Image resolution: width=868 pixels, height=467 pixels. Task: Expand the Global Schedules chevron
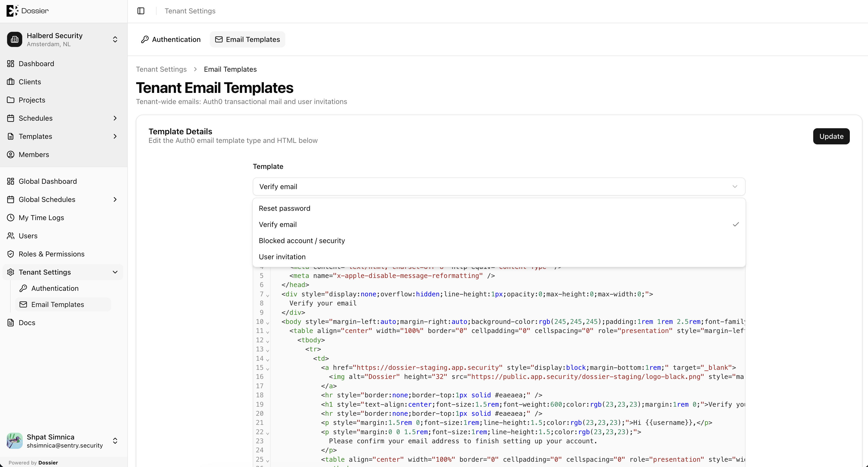tap(115, 199)
